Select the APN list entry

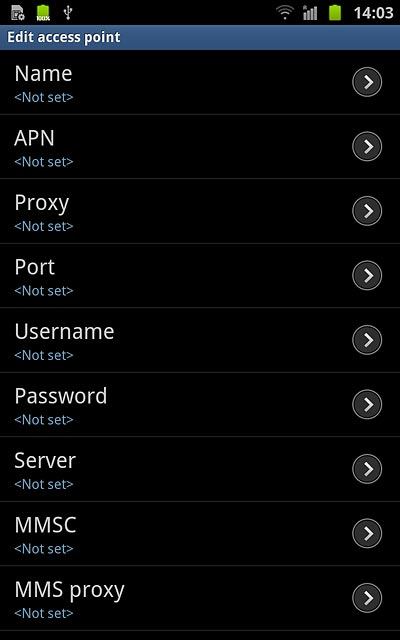(x=200, y=147)
